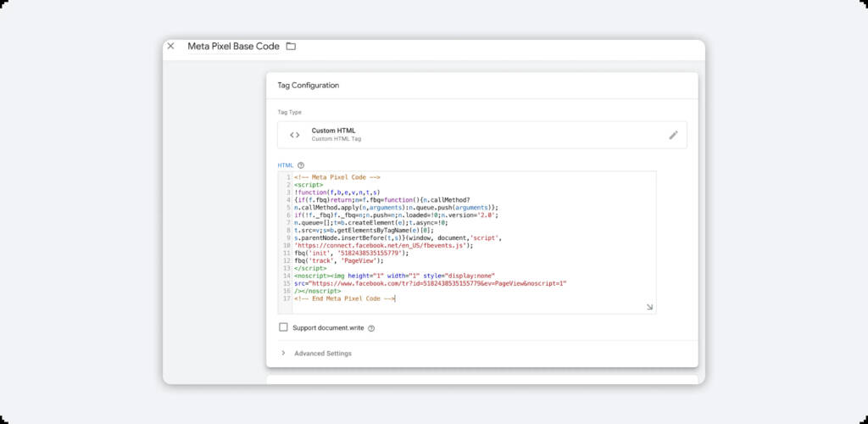Screen dimensions: 868x424
Task: Enable Support document.write checkbox
Action: click(x=283, y=327)
